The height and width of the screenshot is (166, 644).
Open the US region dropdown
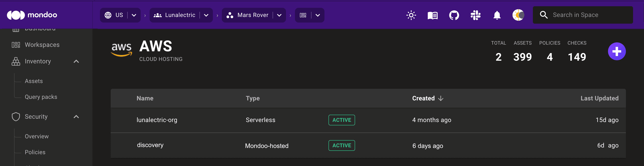pyautogui.click(x=134, y=15)
